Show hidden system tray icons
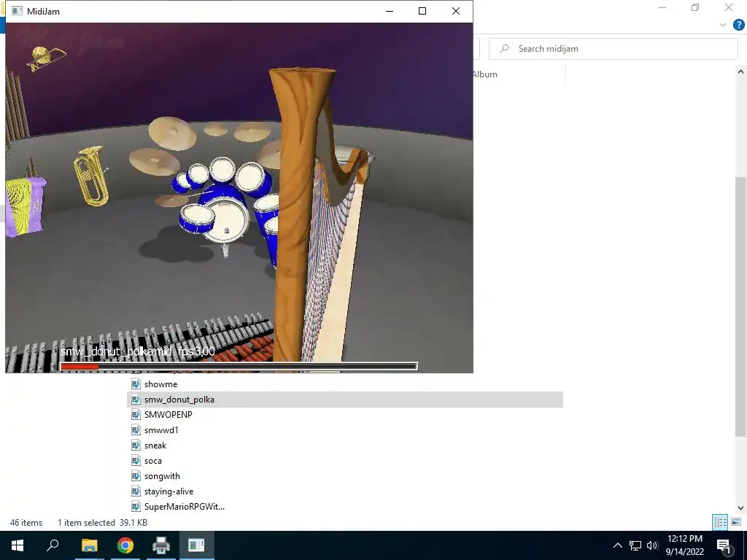Image resolution: width=747 pixels, height=560 pixels. click(x=617, y=545)
